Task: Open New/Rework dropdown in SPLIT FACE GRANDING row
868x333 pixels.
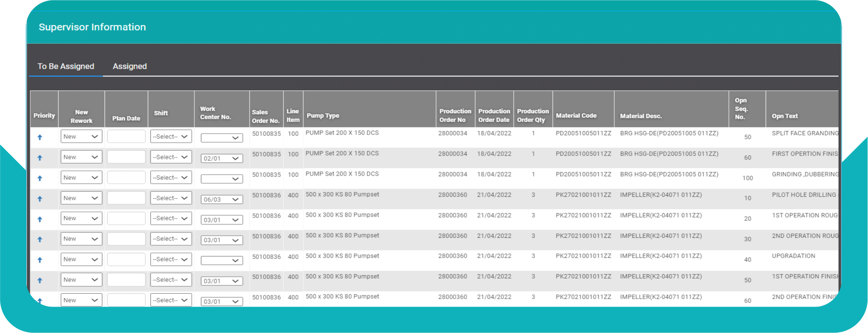Action: pos(81,137)
